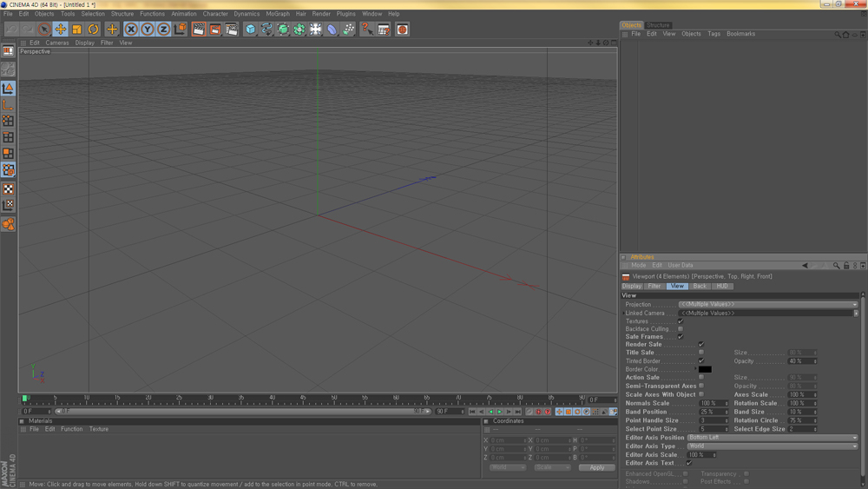
Task: Open the Render Settings icon
Action: point(232,30)
